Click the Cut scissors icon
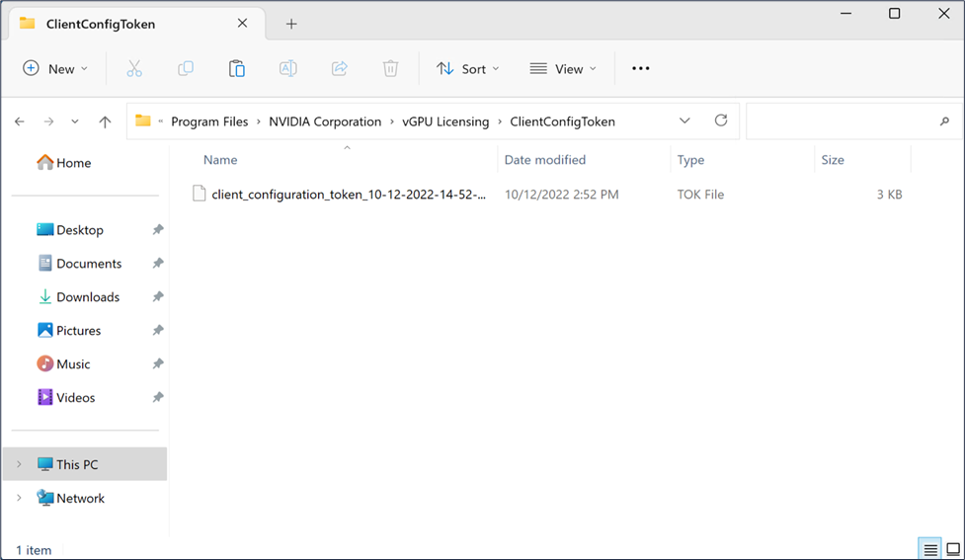 (134, 68)
